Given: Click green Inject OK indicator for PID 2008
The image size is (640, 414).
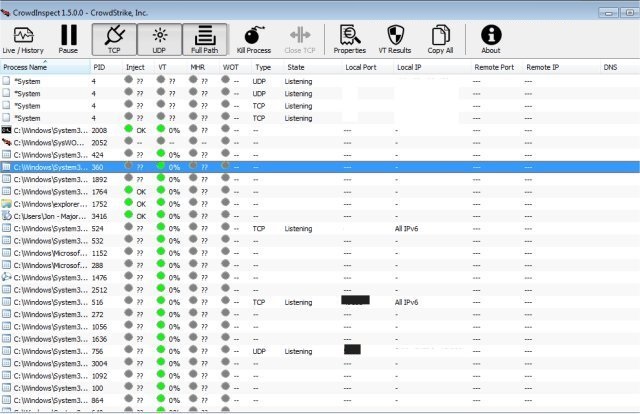Looking at the screenshot, I should (x=129, y=129).
